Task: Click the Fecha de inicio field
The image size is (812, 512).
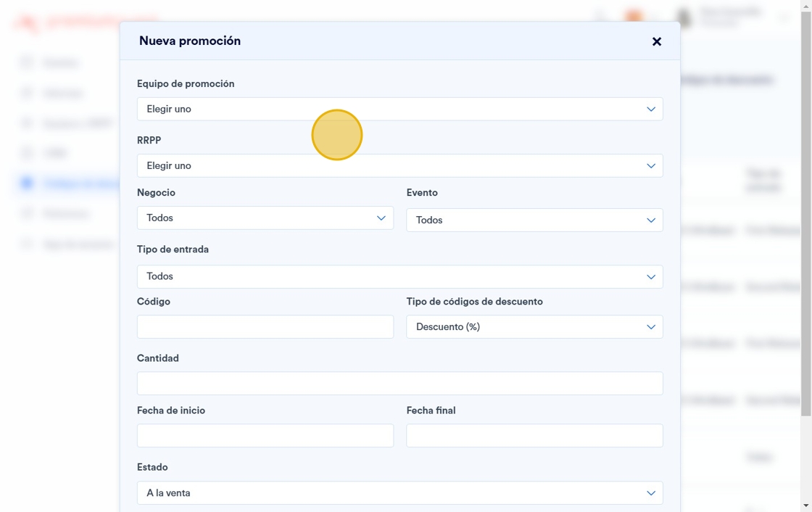Action: (265, 435)
